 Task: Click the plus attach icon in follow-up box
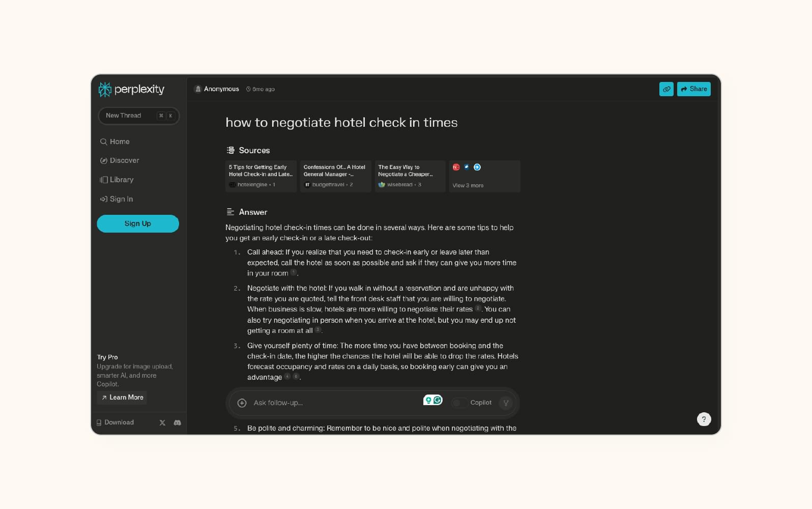pos(242,403)
